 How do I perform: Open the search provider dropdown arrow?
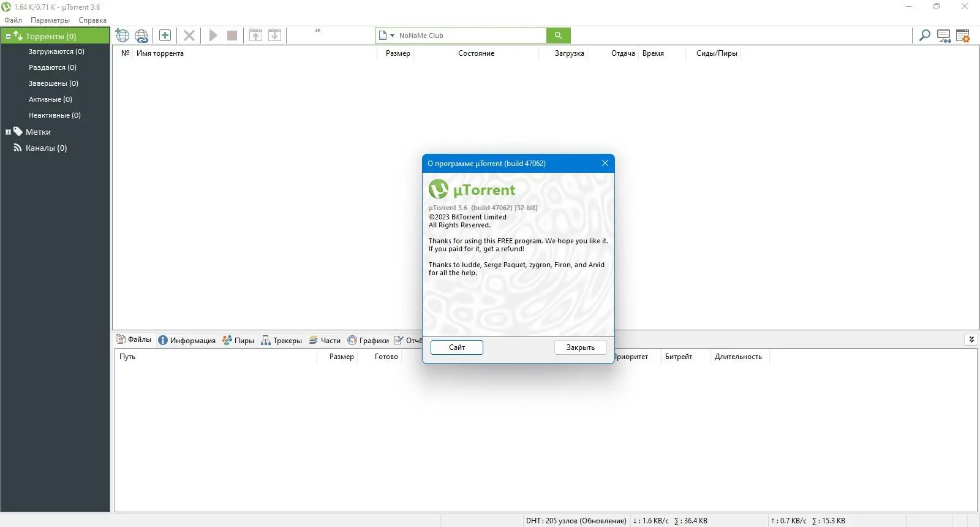coord(393,36)
